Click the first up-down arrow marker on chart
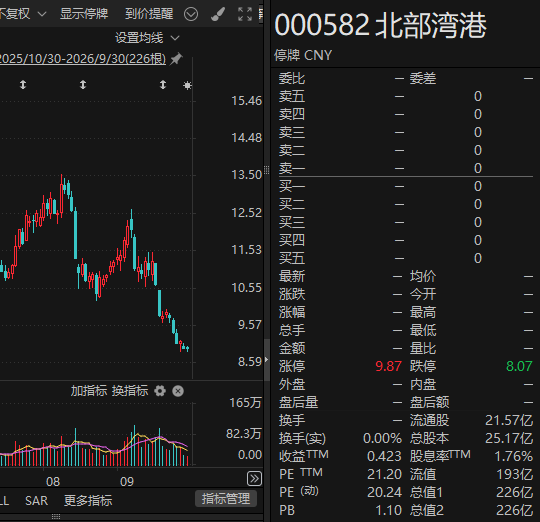The image size is (540, 522). (x=23, y=85)
